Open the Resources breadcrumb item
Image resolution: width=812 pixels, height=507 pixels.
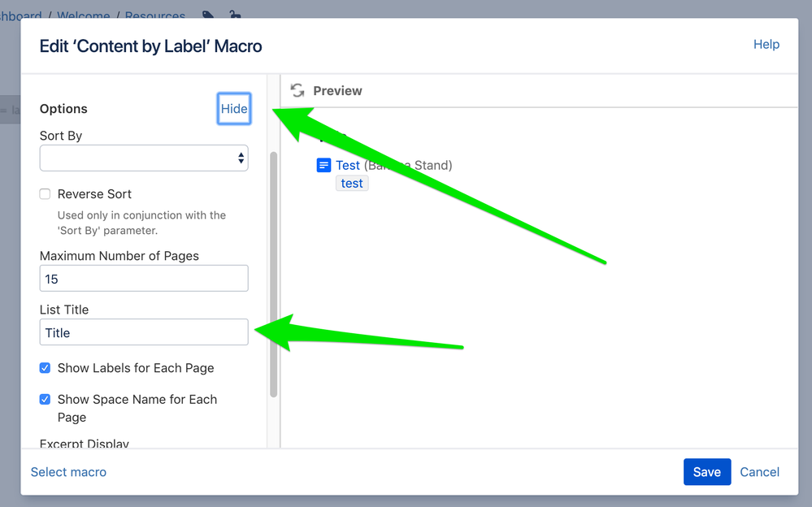pos(154,15)
